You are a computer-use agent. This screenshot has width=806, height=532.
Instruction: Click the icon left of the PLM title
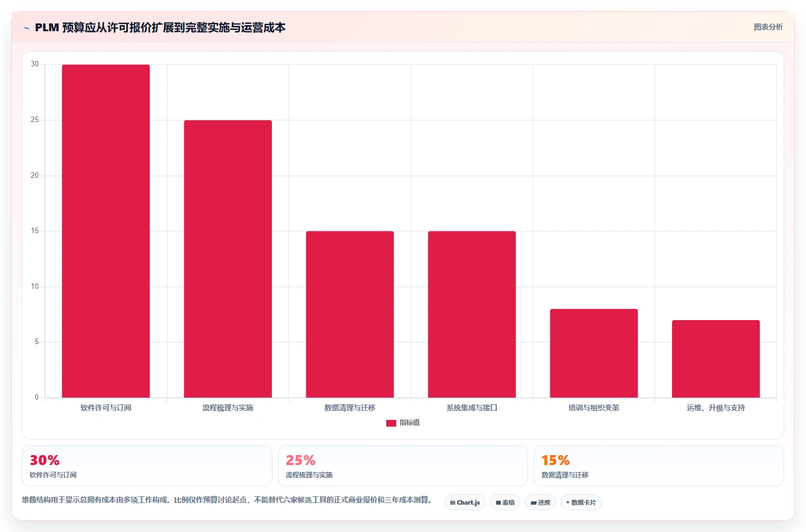(x=26, y=28)
